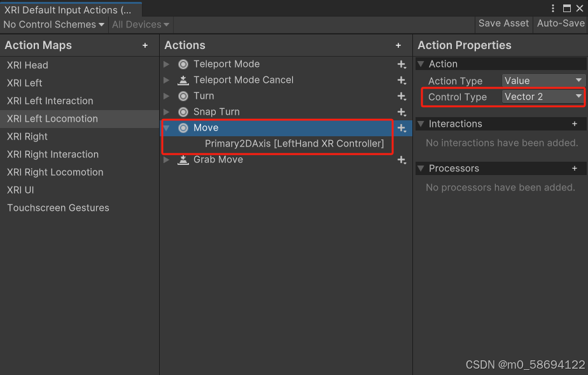Screen dimensions: 588x375
Task: Collapse the Move action foldout
Action: point(166,127)
